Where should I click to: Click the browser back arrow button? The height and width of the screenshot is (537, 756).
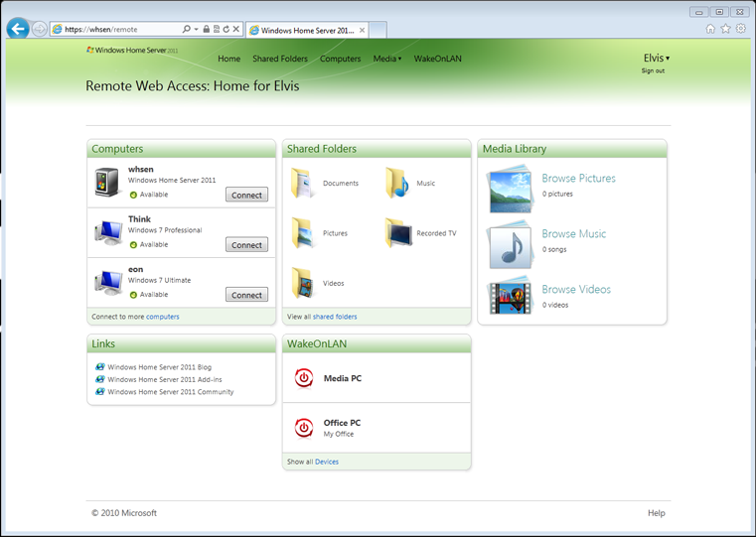click(x=18, y=30)
